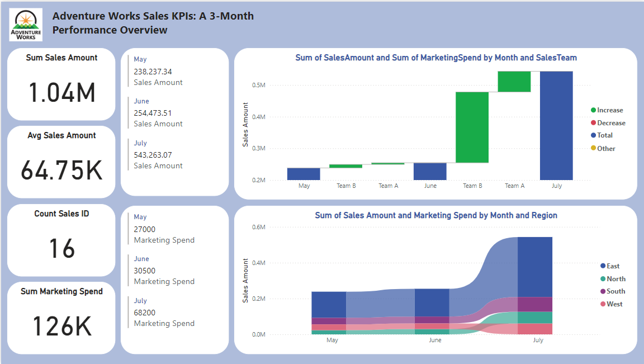Click the Other legend marker in waterfall chart
Screen dimensions: 644x364
[593, 148]
